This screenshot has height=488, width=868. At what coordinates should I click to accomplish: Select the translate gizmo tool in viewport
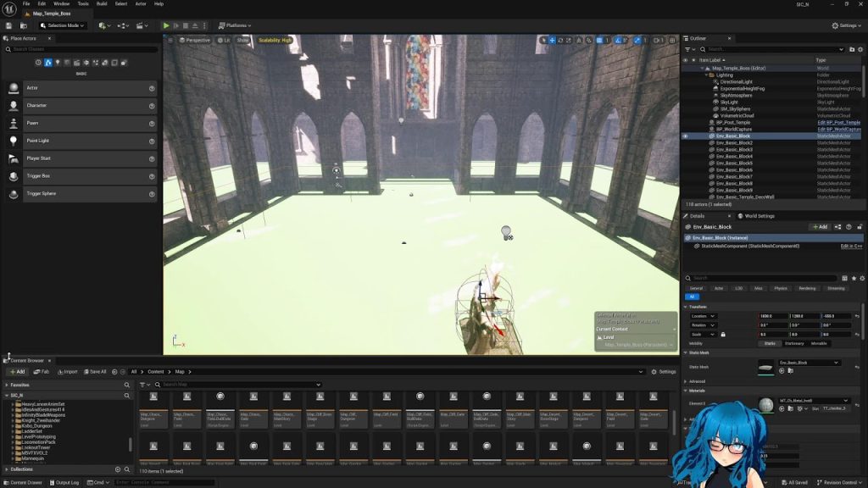[552, 40]
